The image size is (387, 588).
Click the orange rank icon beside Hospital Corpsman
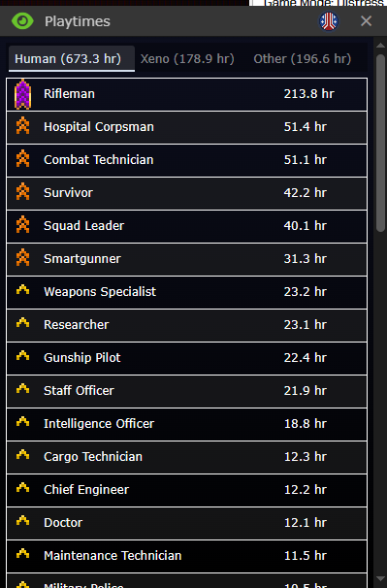pos(22,126)
